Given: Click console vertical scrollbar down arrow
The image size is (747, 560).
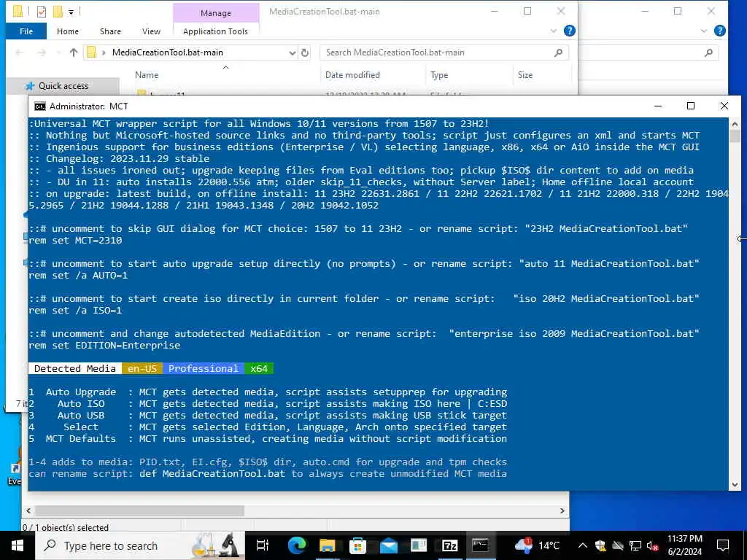Looking at the screenshot, I should (735, 485).
